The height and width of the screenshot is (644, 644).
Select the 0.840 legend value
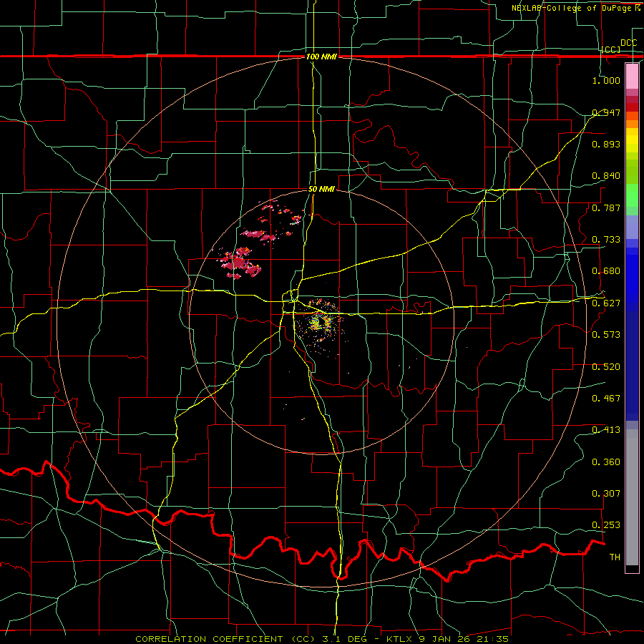coord(606,176)
